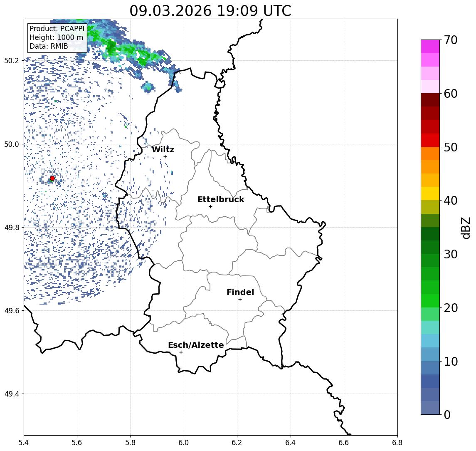
Task: Click the Findel station cross marker
Action: tap(240, 300)
